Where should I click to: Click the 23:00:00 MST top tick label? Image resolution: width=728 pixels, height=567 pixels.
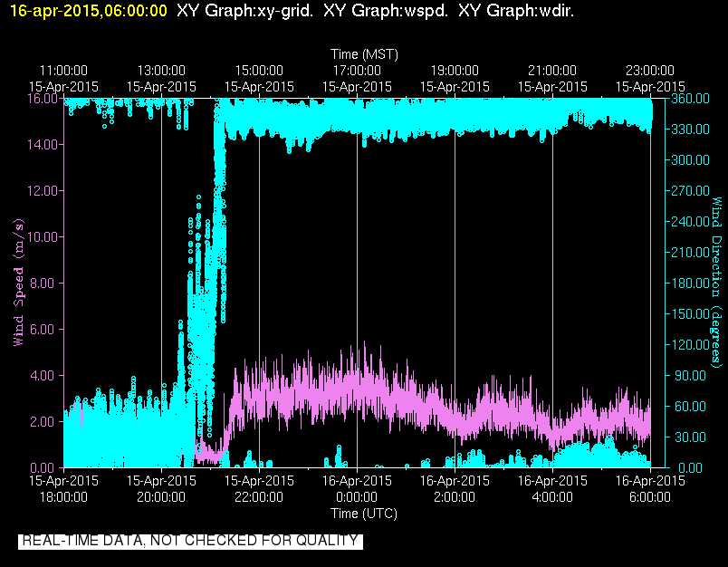[650, 71]
